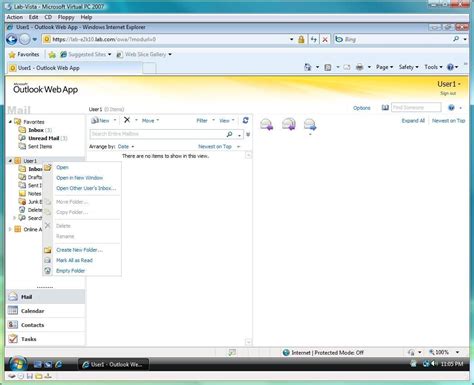Click in the Search Entire Mailbox box

coord(158,134)
